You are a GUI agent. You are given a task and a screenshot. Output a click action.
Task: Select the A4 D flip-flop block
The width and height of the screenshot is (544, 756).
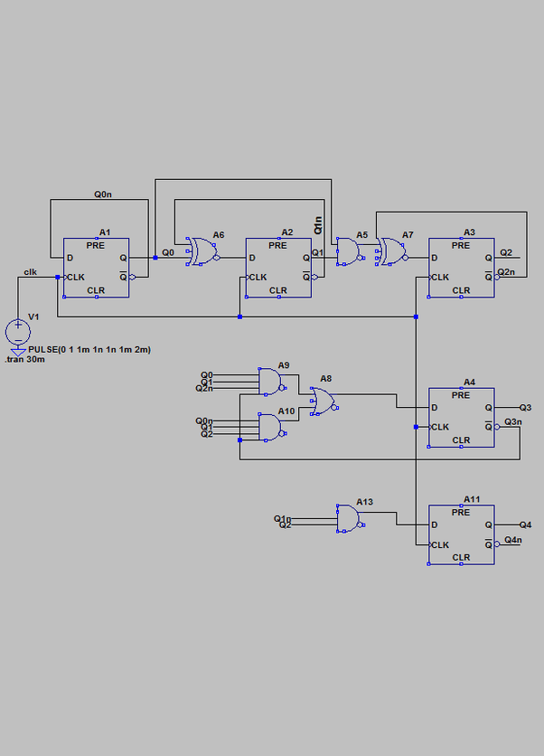[461, 418]
